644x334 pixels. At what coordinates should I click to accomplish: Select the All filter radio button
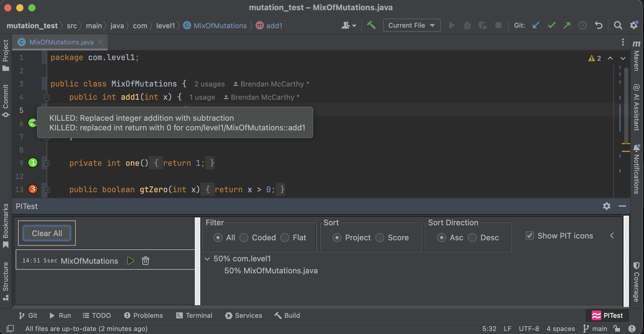coord(218,238)
